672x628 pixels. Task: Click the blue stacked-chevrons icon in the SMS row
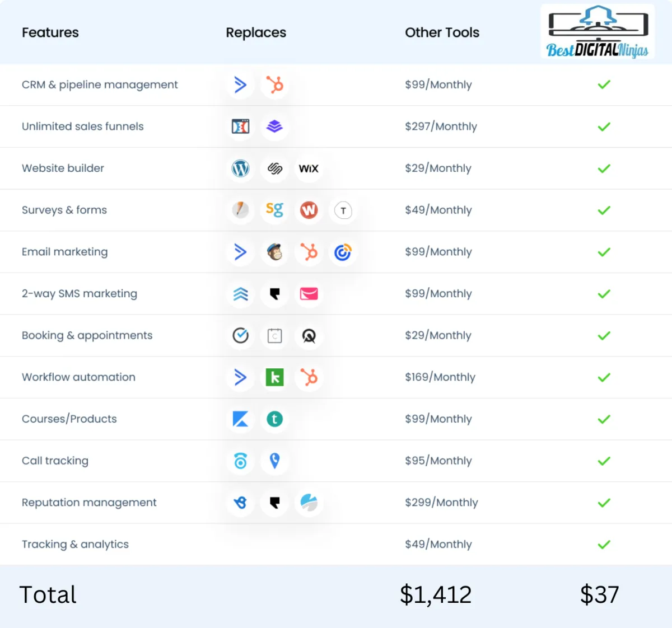click(x=240, y=294)
